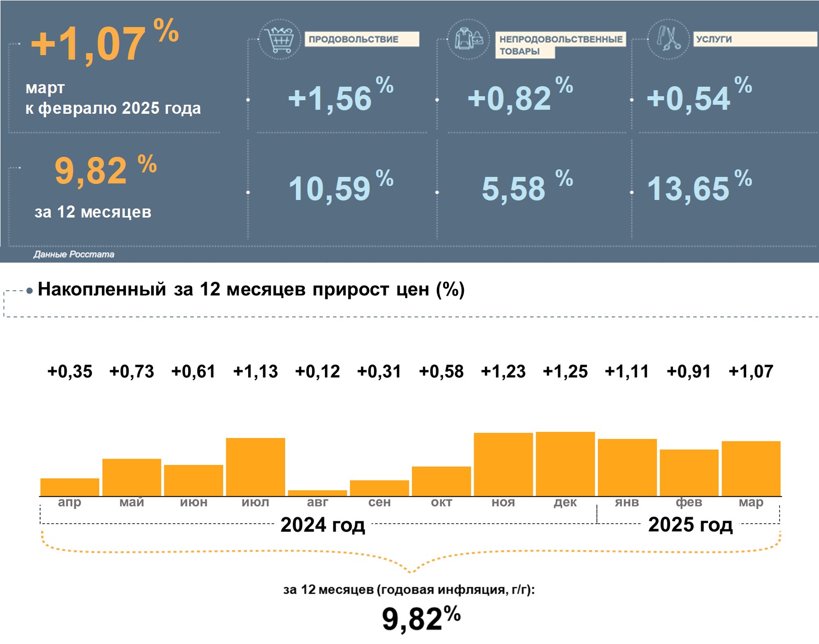The width and height of the screenshot is (819, 644).
Task: Select the ПРОДОВОЛЬСТВИЕ category label
Action: pyautogui.click(x=361, y=39)
